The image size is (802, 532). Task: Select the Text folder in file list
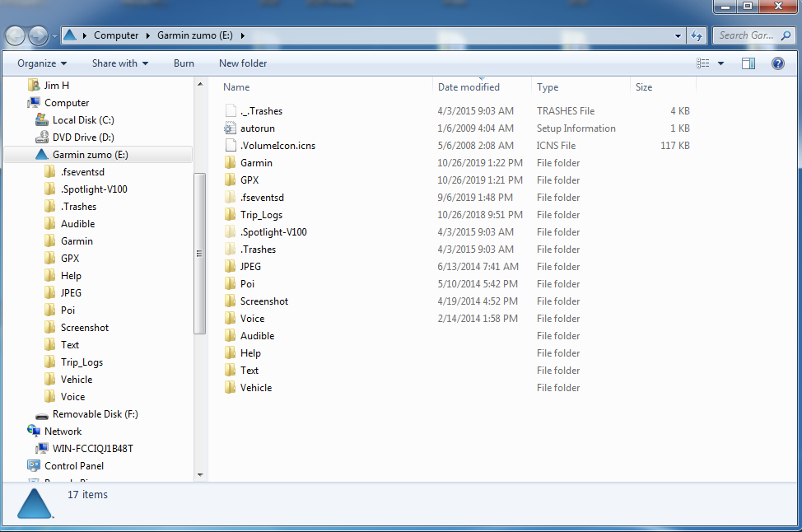click(241, 371)
